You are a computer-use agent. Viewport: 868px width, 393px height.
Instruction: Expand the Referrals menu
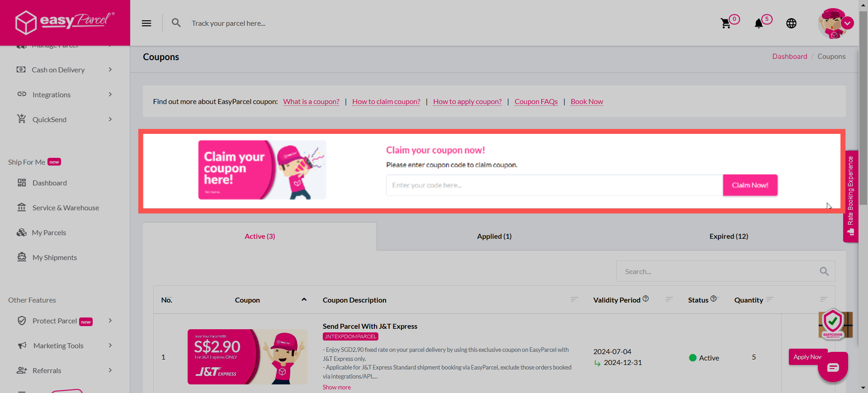point(110,370)
